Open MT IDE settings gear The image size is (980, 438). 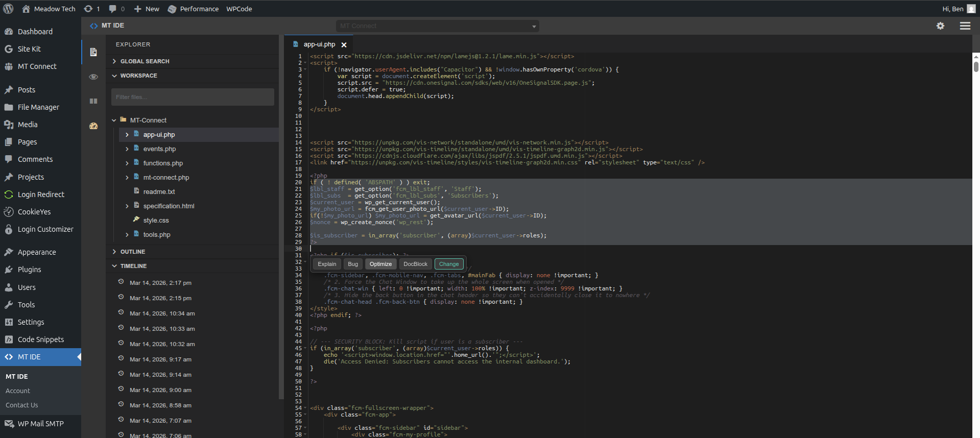tap(940, 26)
